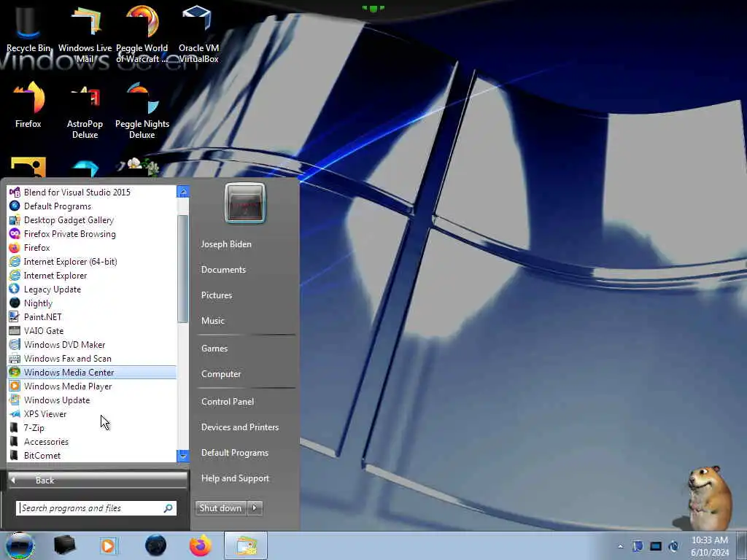Open Pictures from Start menu

pos(217,295)
